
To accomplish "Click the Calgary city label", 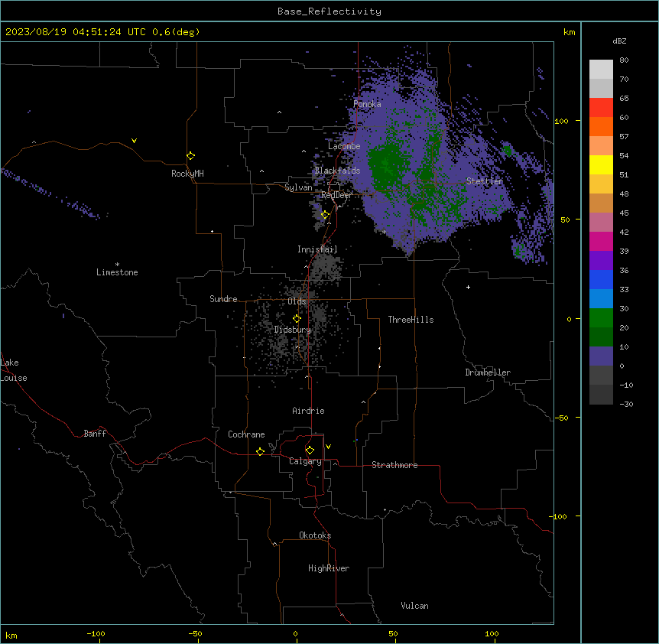I will coord(305,461).
